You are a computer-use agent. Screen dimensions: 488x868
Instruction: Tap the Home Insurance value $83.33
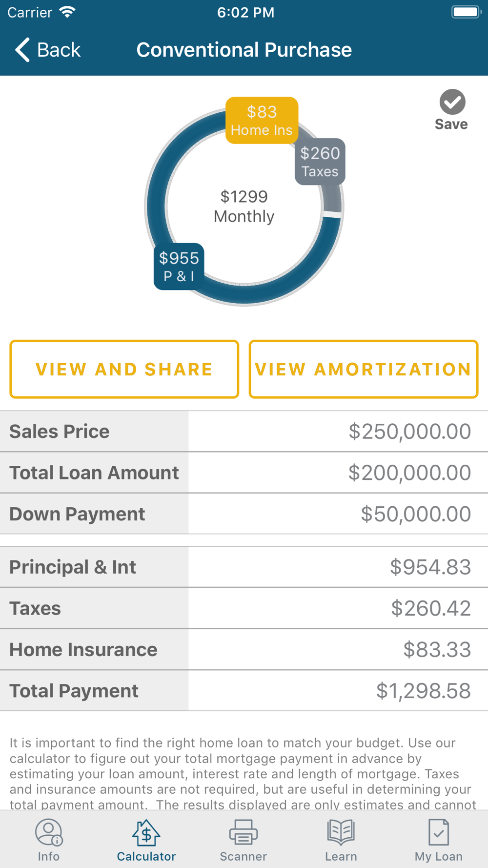click(x=437, y=650)
